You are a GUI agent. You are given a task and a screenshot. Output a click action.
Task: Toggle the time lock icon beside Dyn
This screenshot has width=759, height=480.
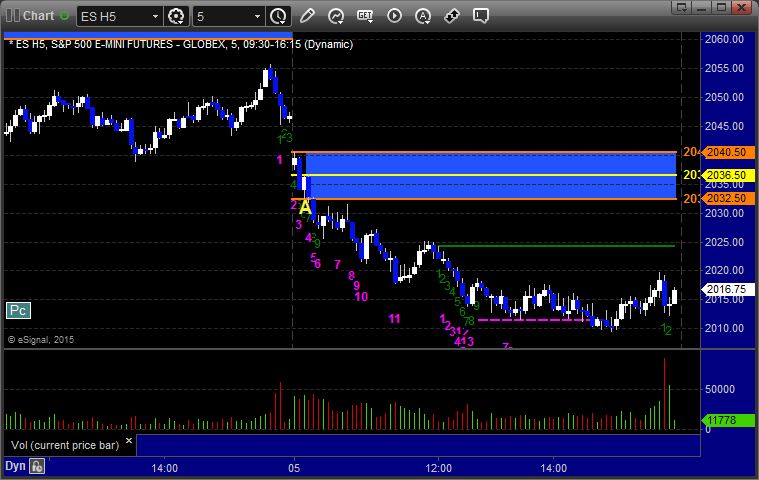(37, 466)
